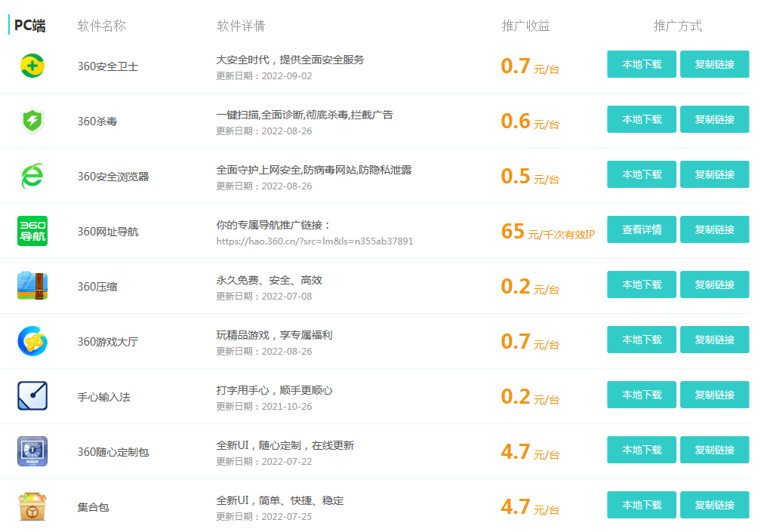Screen dimensions: 761x532
Task: Click the 360安全浏览器 name text
Action: tap(113, 177)
